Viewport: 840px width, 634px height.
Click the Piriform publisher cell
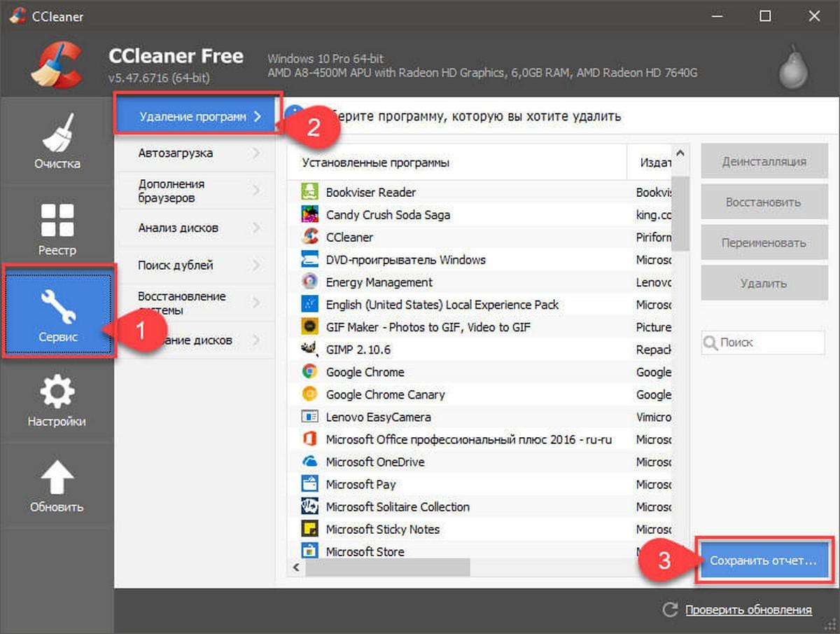(x=654, y=237)
